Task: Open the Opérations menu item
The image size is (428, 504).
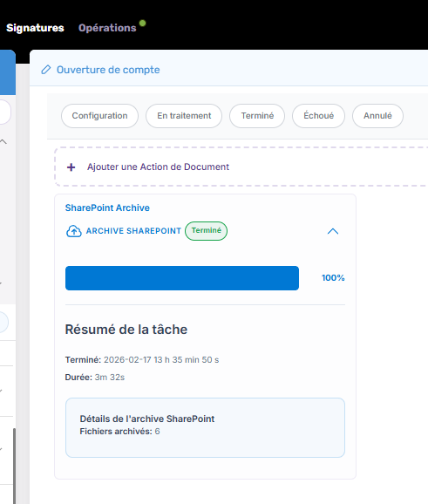Action: coord(107,28)
